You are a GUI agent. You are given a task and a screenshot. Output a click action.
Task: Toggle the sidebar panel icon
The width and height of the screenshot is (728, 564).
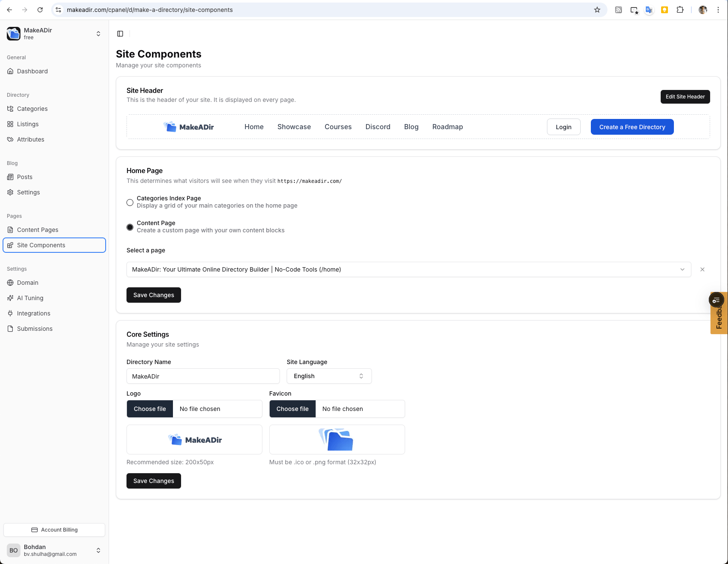tap(120, 34)
